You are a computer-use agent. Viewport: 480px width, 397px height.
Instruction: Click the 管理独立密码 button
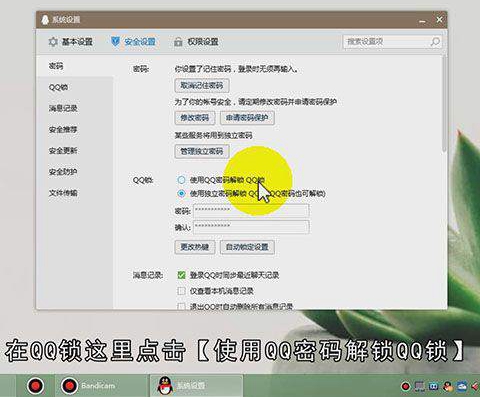[202, 151]
